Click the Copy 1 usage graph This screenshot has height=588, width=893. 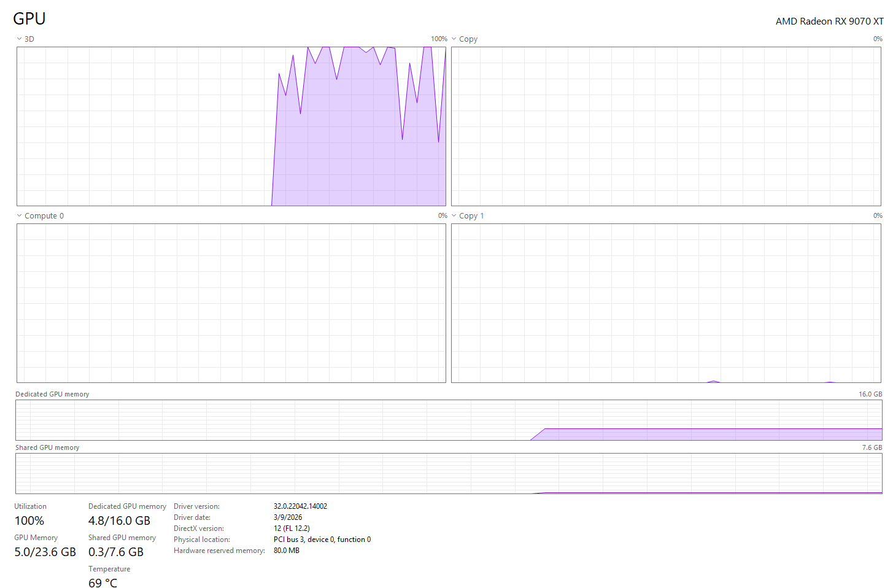click(666, 303)
